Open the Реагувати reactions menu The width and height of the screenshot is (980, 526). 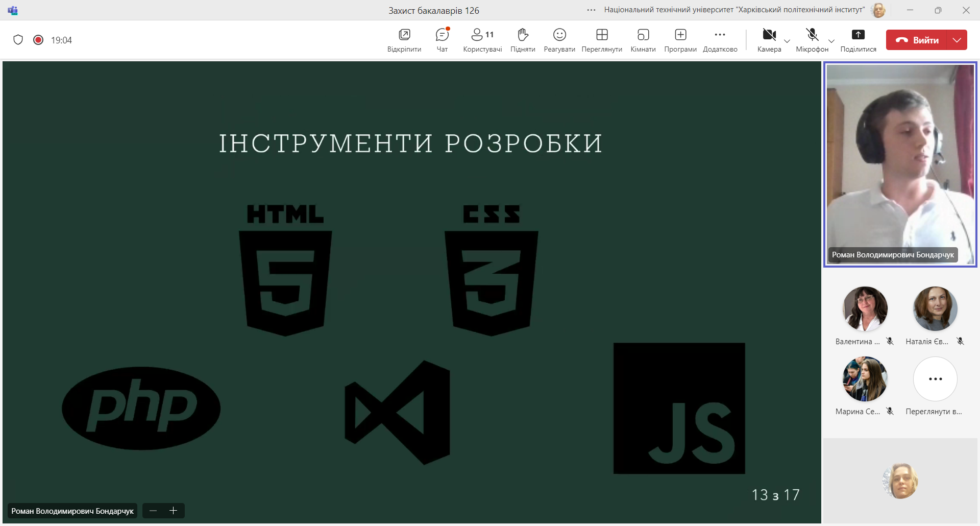point(559,40)
